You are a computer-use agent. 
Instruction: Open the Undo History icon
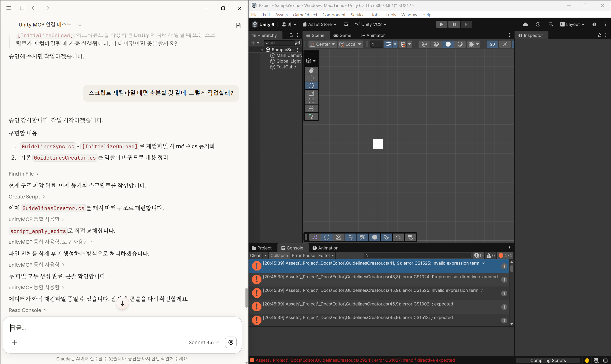point(538,24)
